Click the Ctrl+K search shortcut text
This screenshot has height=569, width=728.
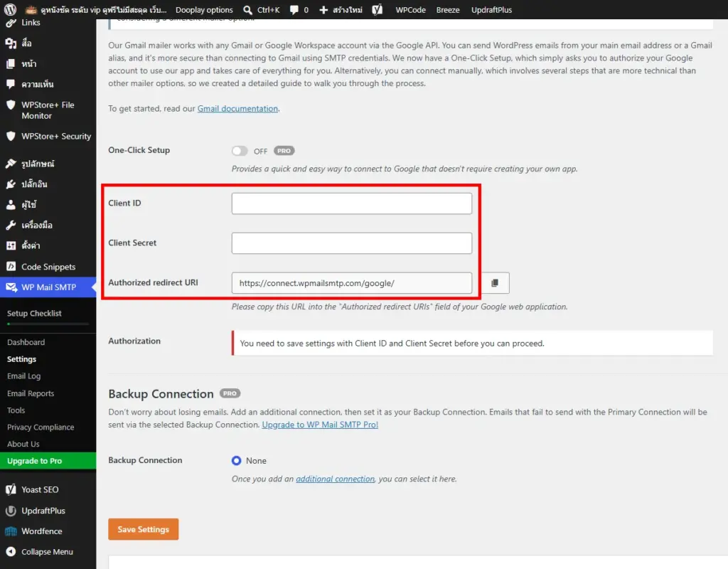[268, 10]
